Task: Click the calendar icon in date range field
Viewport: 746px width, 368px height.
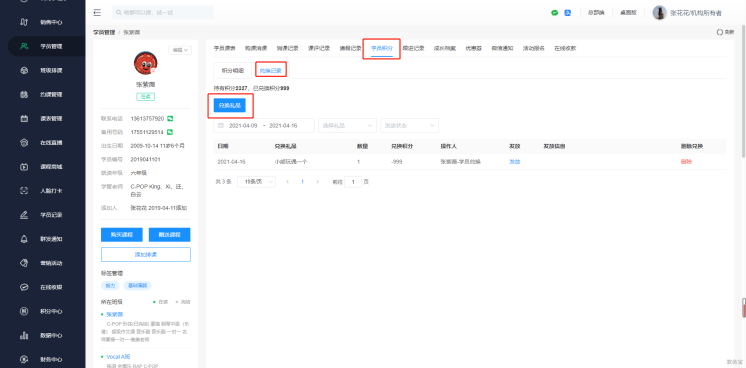Action: point(221,126)
